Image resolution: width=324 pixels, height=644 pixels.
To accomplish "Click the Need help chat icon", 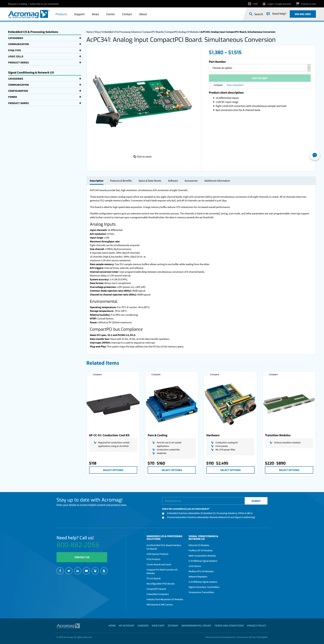I will pos(268,14).
